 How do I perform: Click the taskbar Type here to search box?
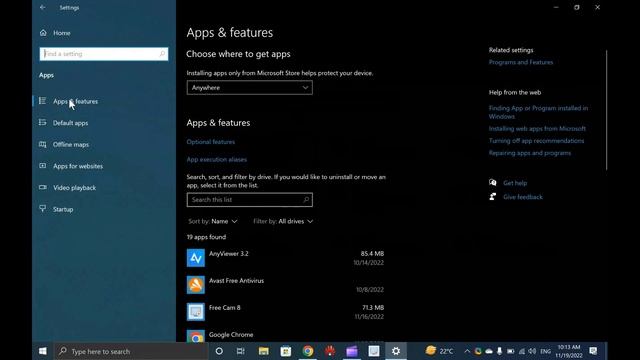[x=131, y=351]
